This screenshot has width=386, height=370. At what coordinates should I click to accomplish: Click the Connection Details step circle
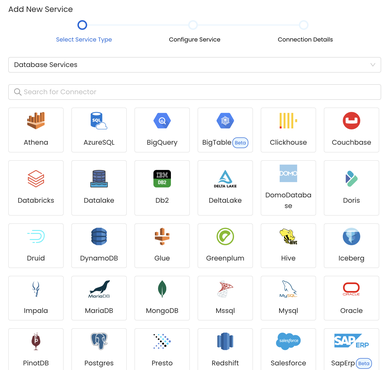303,25
